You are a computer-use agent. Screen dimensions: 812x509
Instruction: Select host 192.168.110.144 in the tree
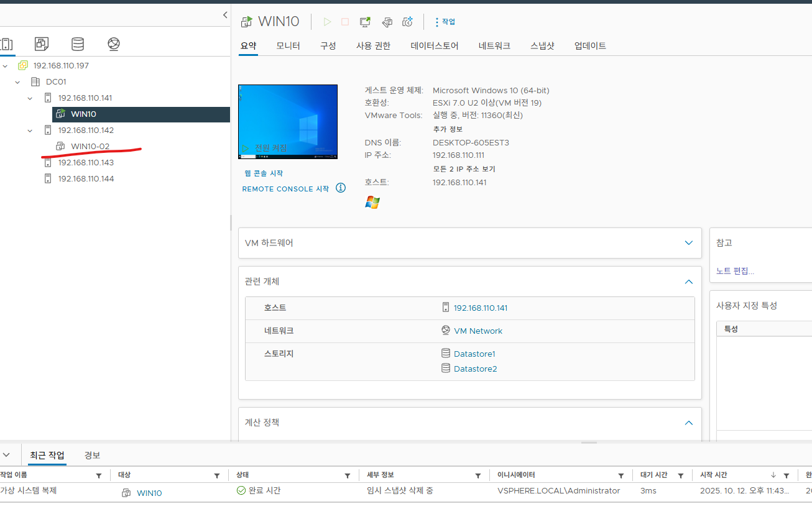click(x=86, y=179)
